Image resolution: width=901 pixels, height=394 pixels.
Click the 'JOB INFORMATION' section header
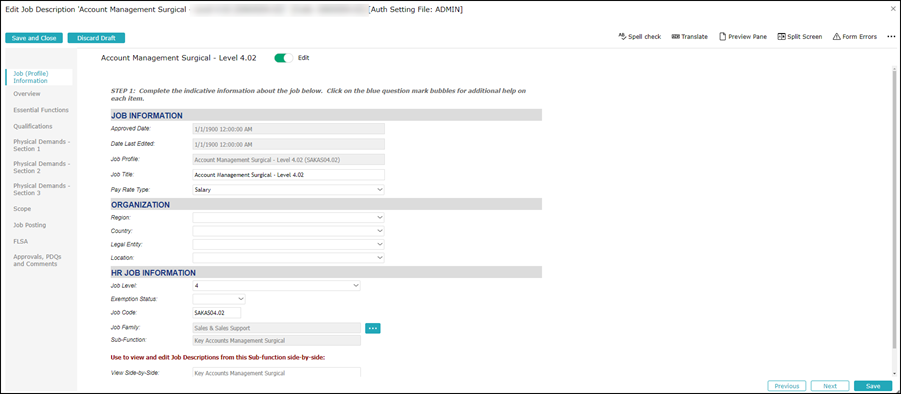(x=326, y=115)
